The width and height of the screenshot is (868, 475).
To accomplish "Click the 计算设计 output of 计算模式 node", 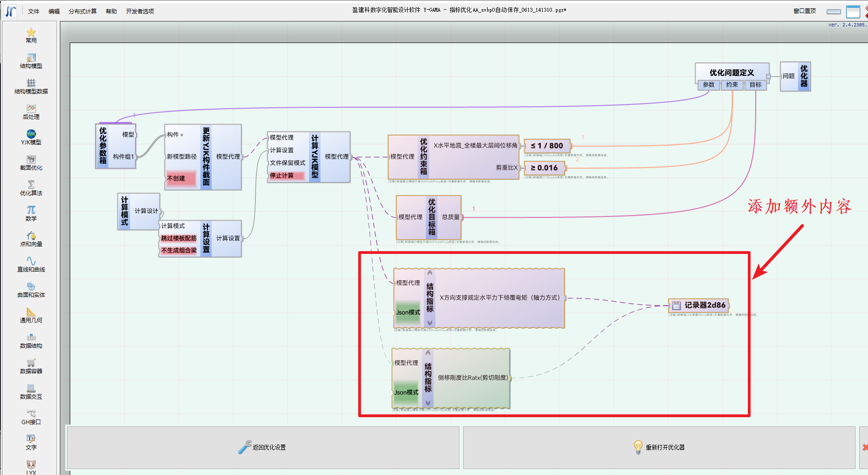I will (x=147, y=211).
